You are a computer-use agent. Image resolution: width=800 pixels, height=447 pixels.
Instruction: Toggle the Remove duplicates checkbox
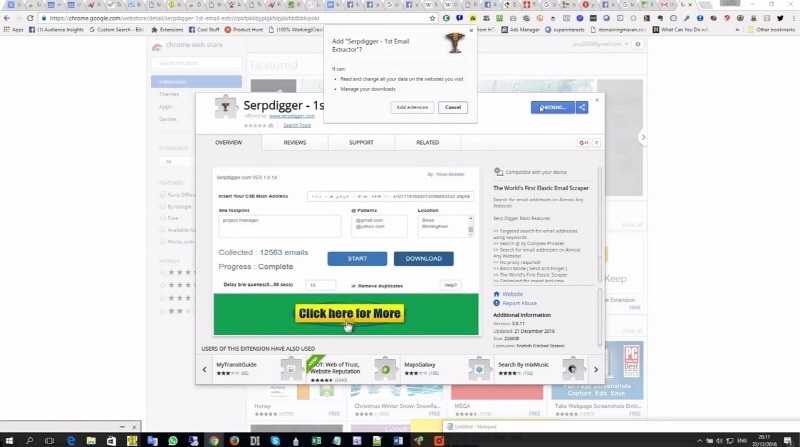pyautogui.click(x=353, y=286)
